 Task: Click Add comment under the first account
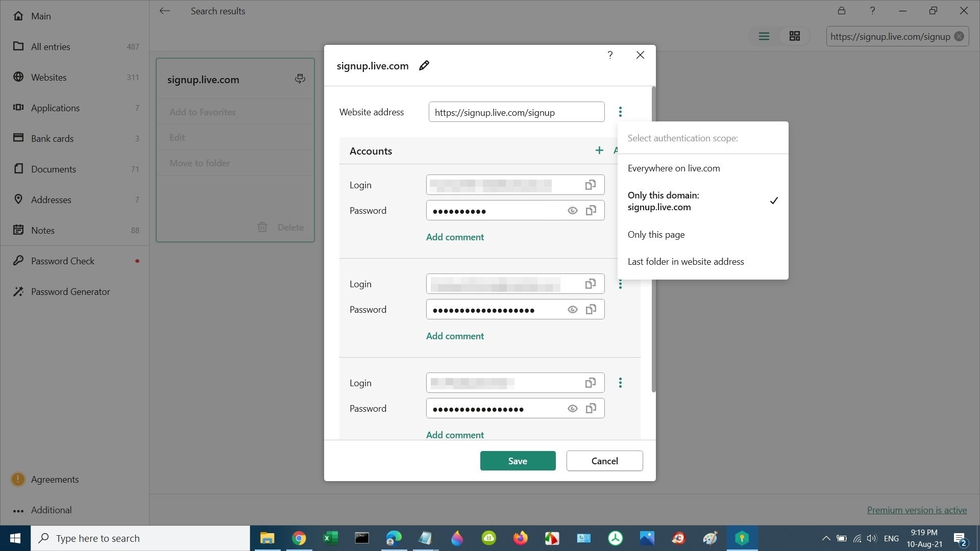pos(455,237)
